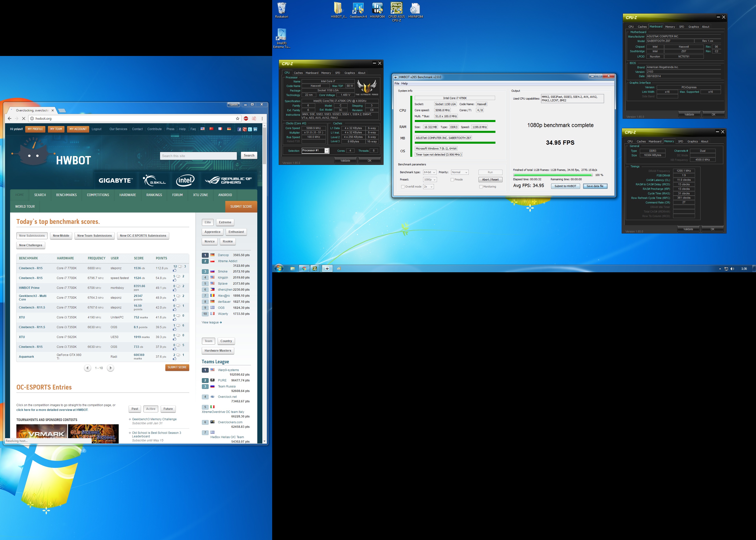Go back using Chrome's back arrow
This screenshot has width=756, height=540.
pos(9,118)
